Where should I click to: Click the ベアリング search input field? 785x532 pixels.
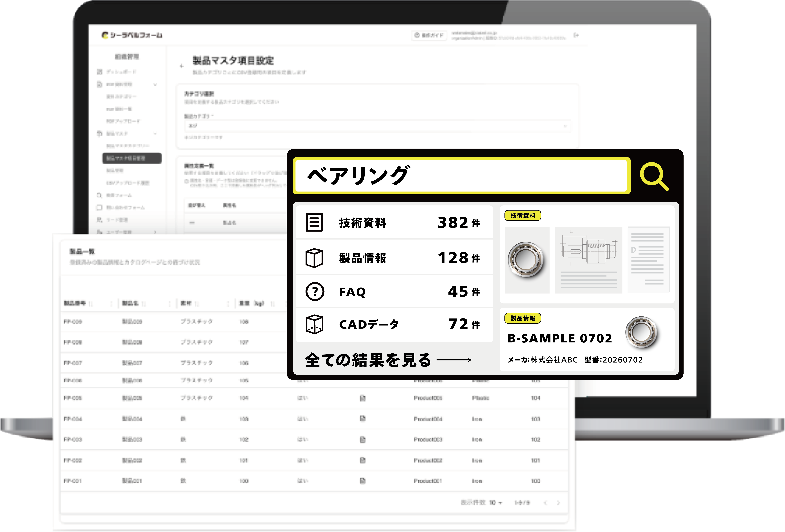pos(461,176)
